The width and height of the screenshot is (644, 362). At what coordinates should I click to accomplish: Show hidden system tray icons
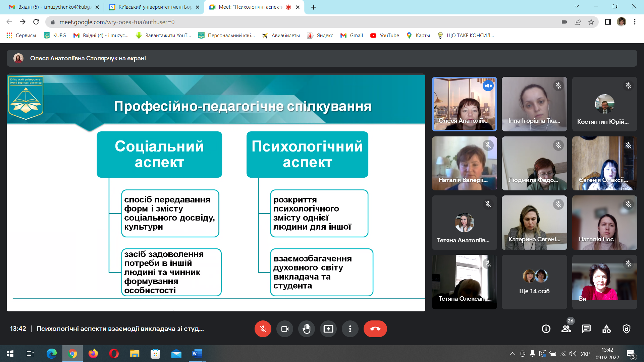(x=512, y=354)
